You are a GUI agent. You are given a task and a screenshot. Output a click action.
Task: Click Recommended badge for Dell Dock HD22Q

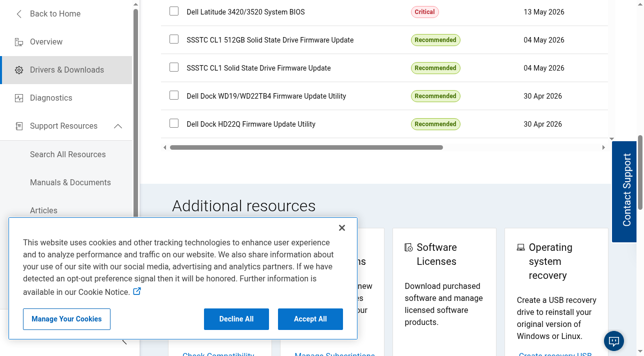coord(435,124)
